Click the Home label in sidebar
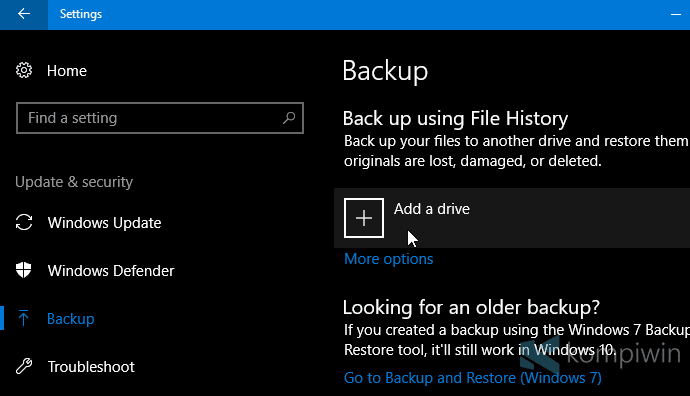Image resolution: width=690 pixels, height=396 pixels. [67, 71]
